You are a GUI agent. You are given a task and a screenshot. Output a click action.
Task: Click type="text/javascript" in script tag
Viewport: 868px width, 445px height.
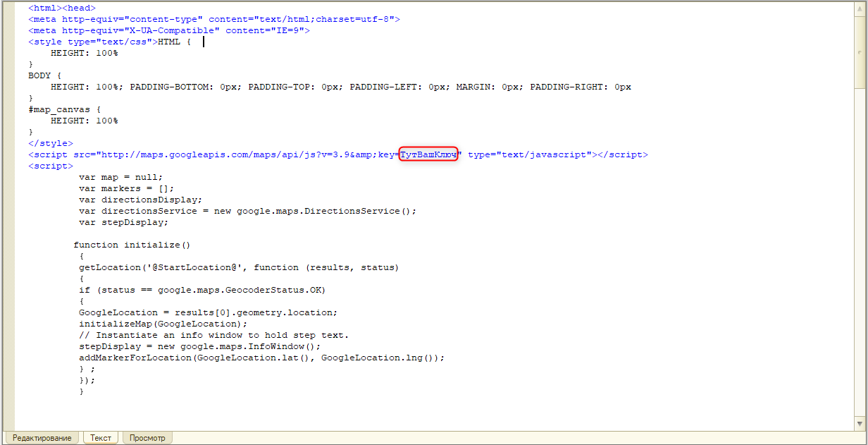pyautogui.click(x=530, y=154)
